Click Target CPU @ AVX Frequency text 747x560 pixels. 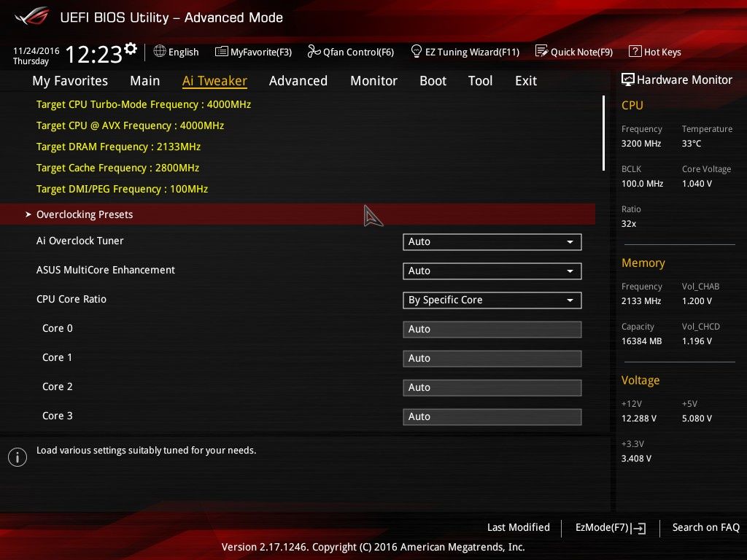tap(130, 125)
